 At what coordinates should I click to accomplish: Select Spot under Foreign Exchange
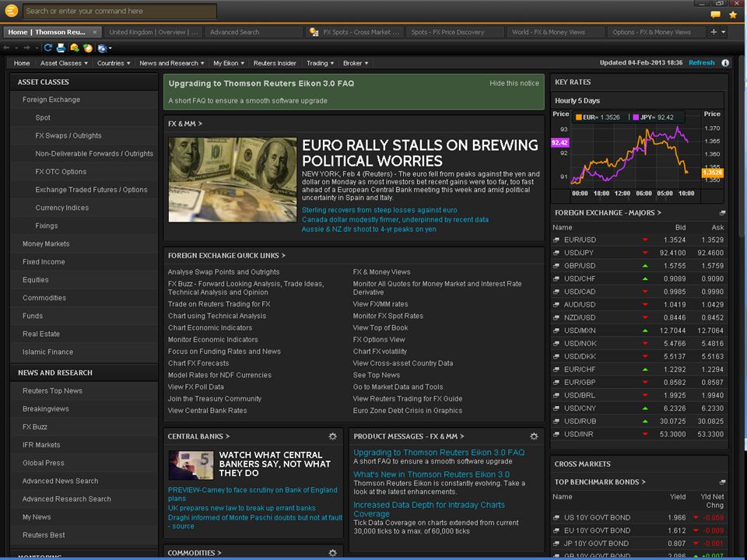(x=42, y=117)
